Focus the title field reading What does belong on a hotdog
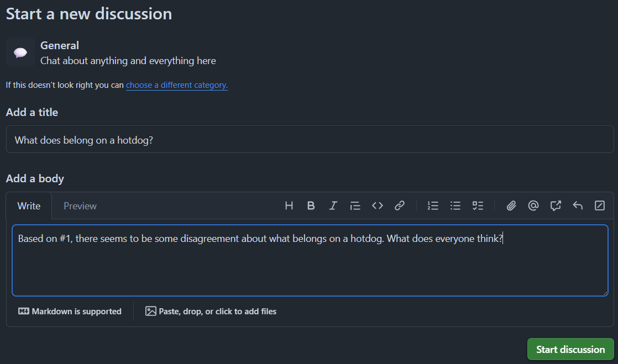 pyautogui.click(x=310, y=139)
